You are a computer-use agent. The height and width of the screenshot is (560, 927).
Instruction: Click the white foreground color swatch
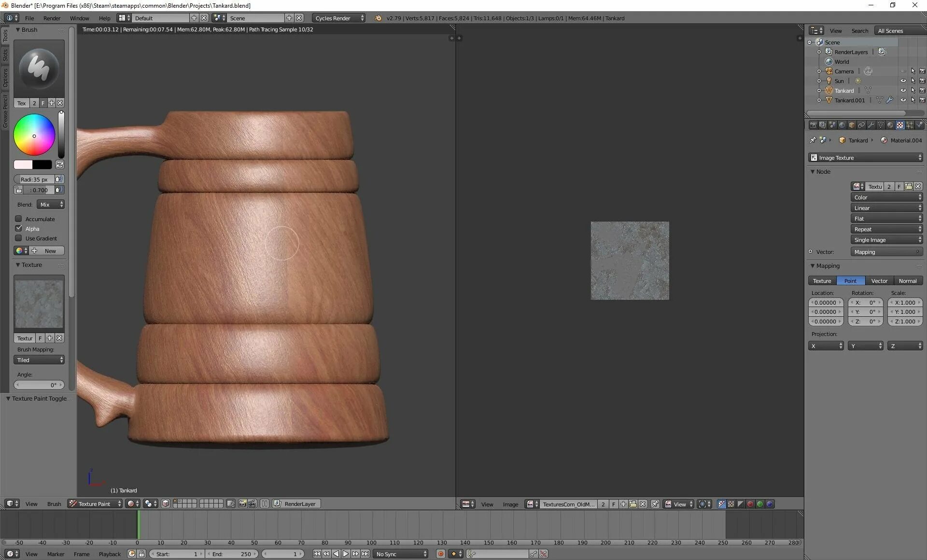(23, 165)
